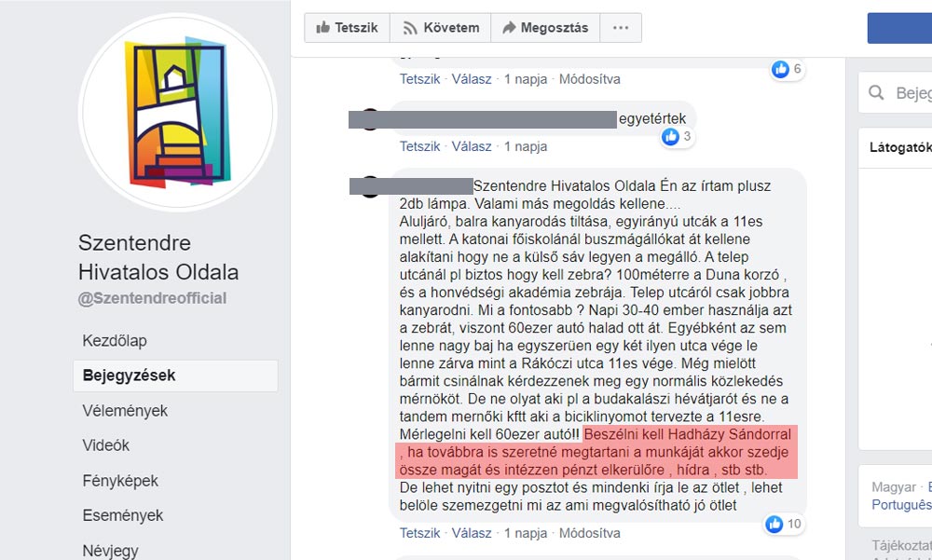The width and height of the screenshot is (932, 560).
Task: Open the like reaction with 6 likes
Action: coord(788,69)
